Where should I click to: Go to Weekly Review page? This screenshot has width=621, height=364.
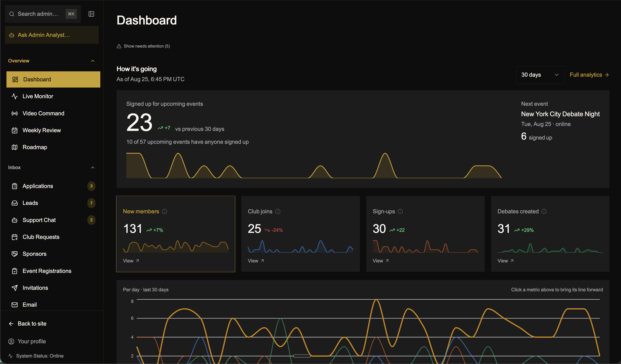(53, 130)
